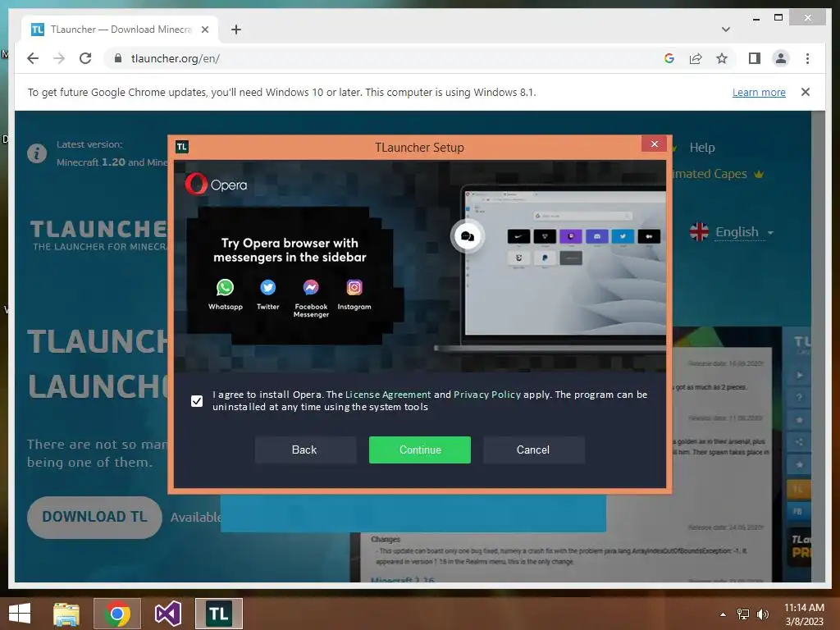The width and height of the screenshot is (840, 630).
Task: Close the TLauncher browser tab
Action: pyautogui.click(x=204, y=30)
